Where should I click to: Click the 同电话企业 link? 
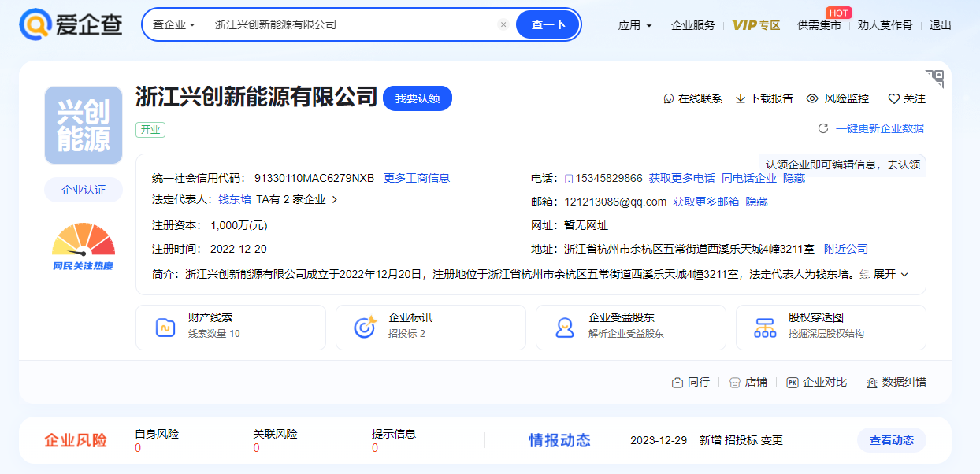click(x=749, y=178)
